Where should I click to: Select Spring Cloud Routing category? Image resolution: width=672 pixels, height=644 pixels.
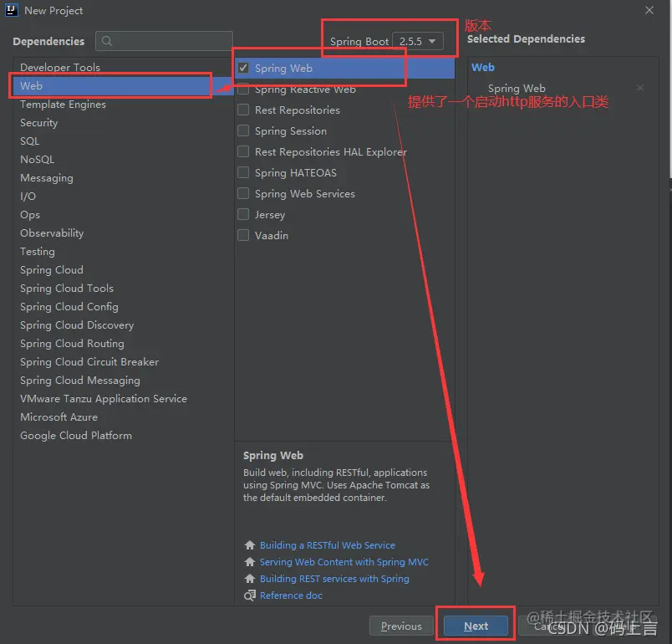pyautogui.click(x=123, y=344)
